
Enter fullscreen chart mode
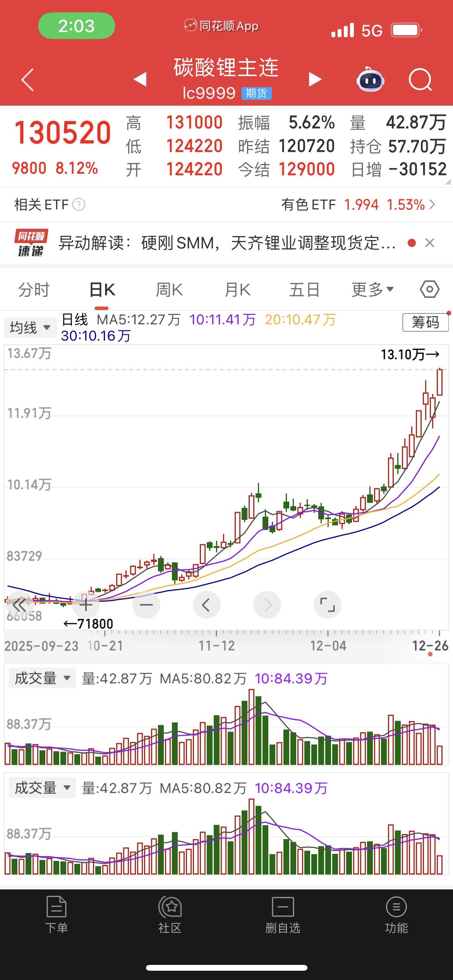(x=327, y=605)
